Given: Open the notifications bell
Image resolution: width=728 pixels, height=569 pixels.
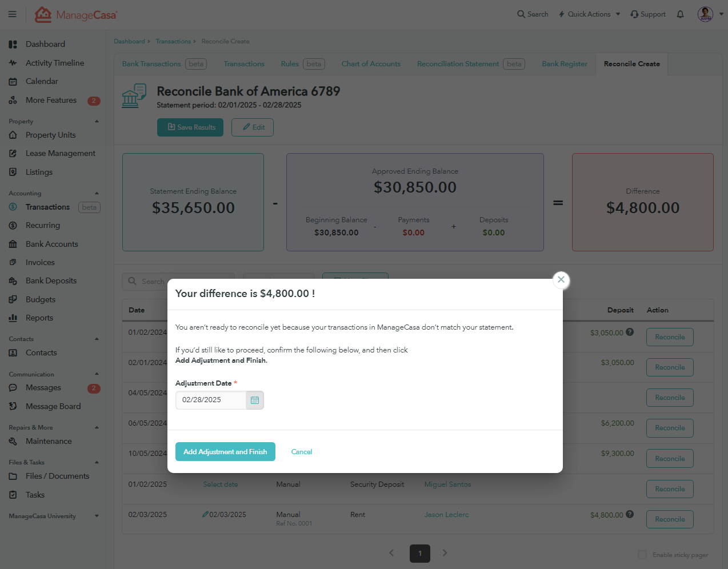Looking at the screenshot, I should 680,14.
